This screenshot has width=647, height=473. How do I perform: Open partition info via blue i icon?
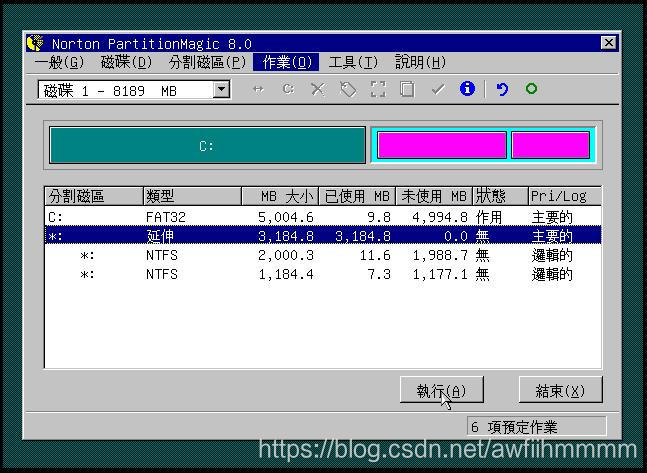point(467,89)
